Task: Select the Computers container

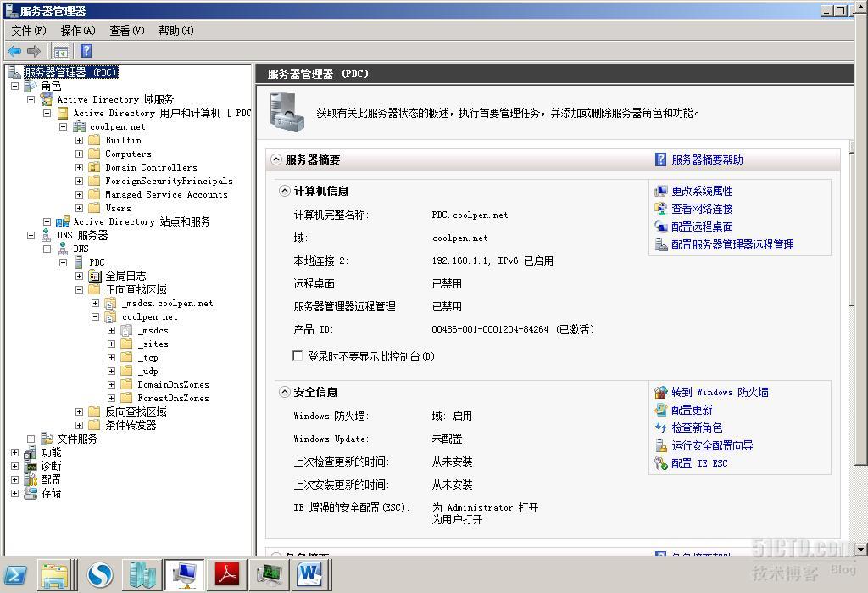Action: [x=128, y=154]
